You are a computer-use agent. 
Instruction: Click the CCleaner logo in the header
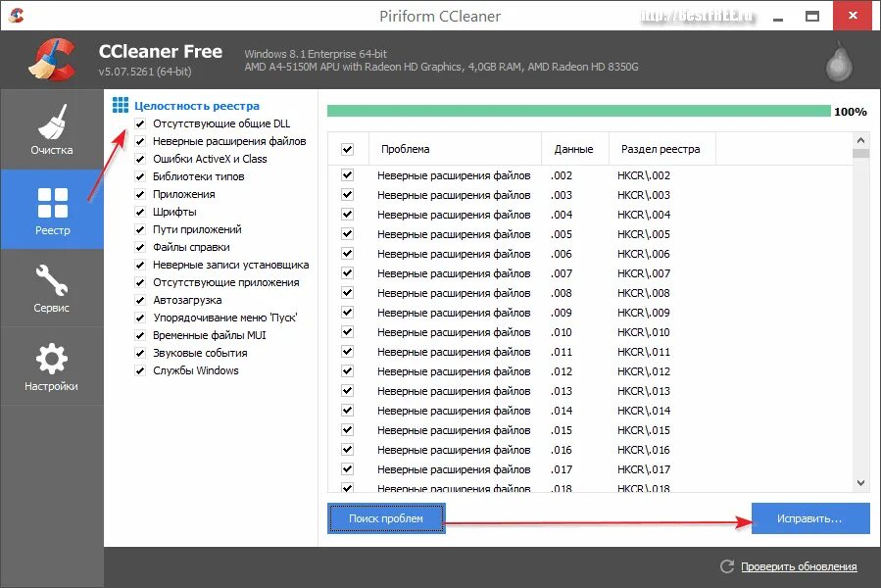point(52,60)
